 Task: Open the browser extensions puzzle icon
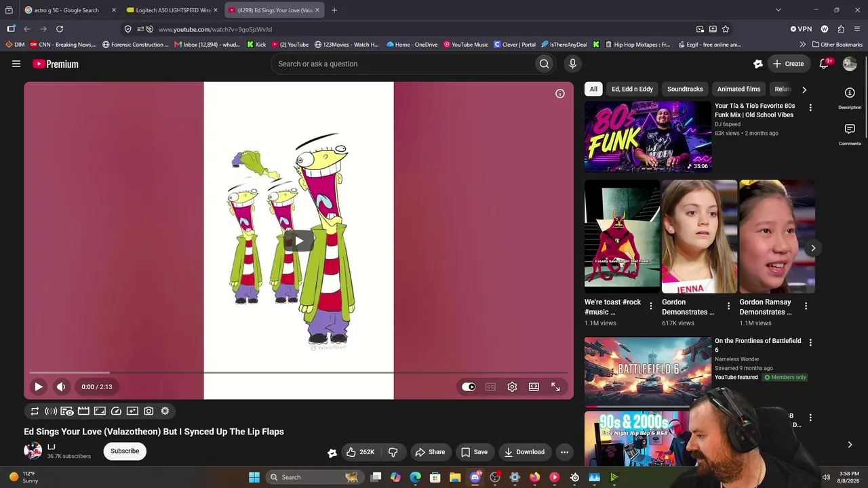point(841,29)
